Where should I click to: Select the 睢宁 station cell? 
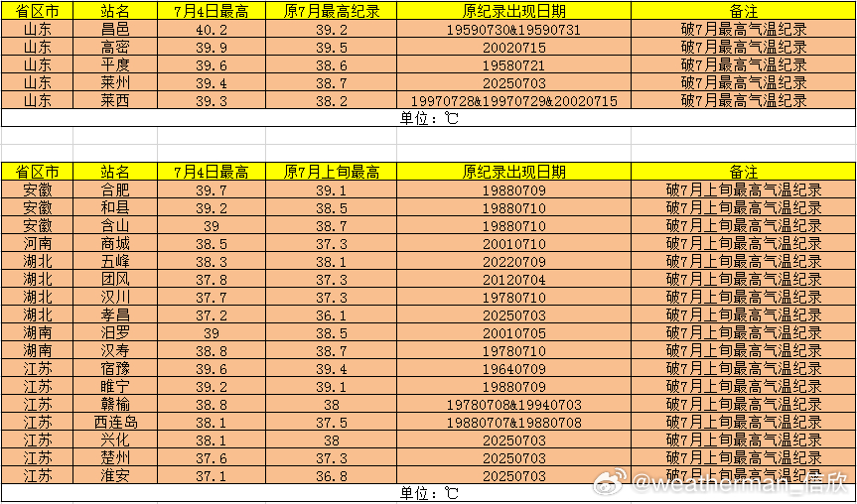coord(115,386)
